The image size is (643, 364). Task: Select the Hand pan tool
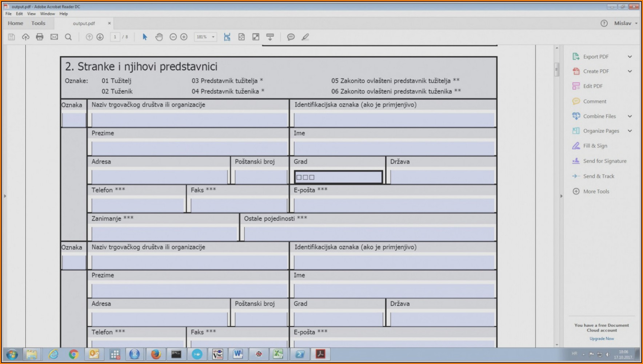159,37
